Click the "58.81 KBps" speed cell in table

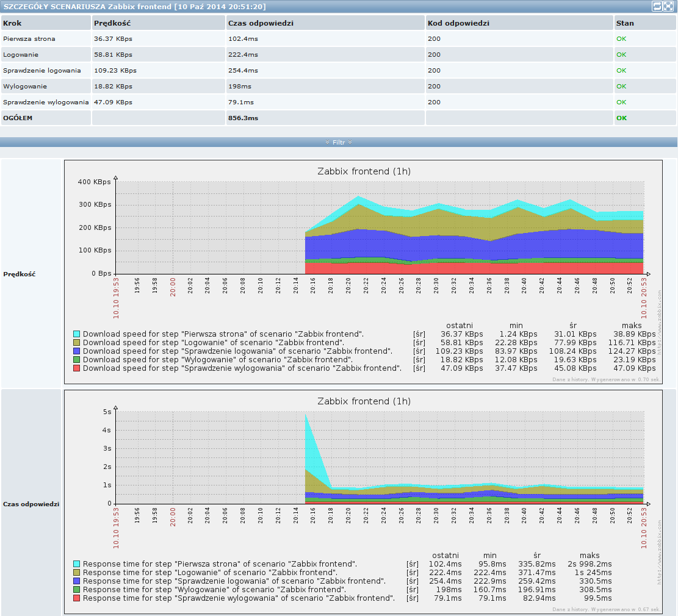pyautogui.click(x=114, y=55)
